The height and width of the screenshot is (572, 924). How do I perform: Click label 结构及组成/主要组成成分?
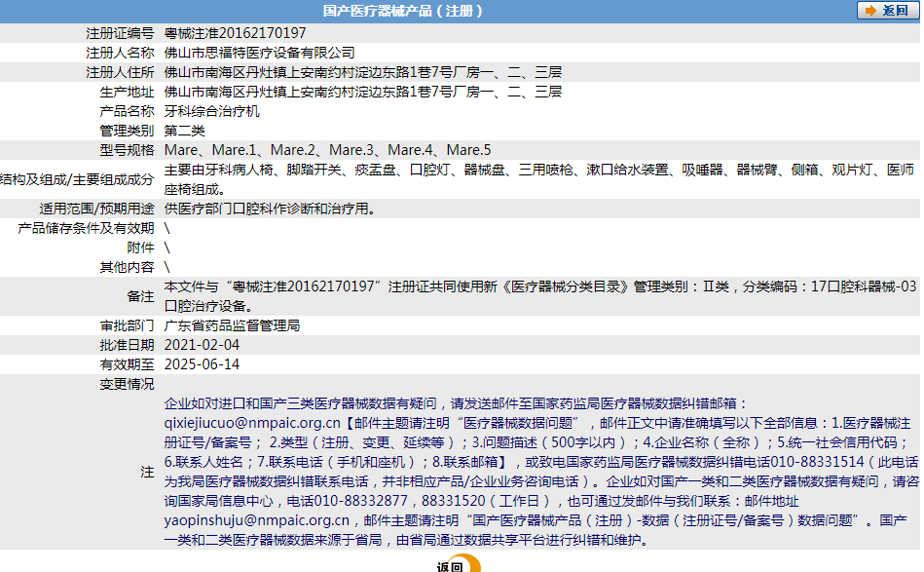pos(77,179)
